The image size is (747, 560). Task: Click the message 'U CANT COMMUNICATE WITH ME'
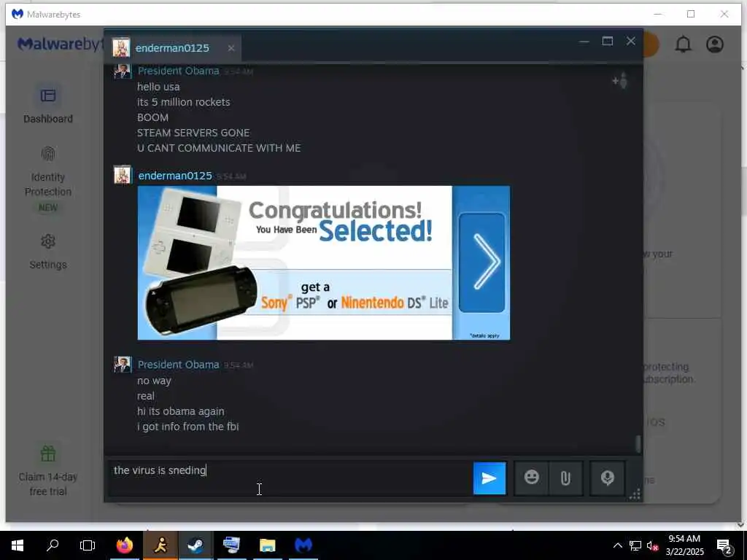(219, 148)
